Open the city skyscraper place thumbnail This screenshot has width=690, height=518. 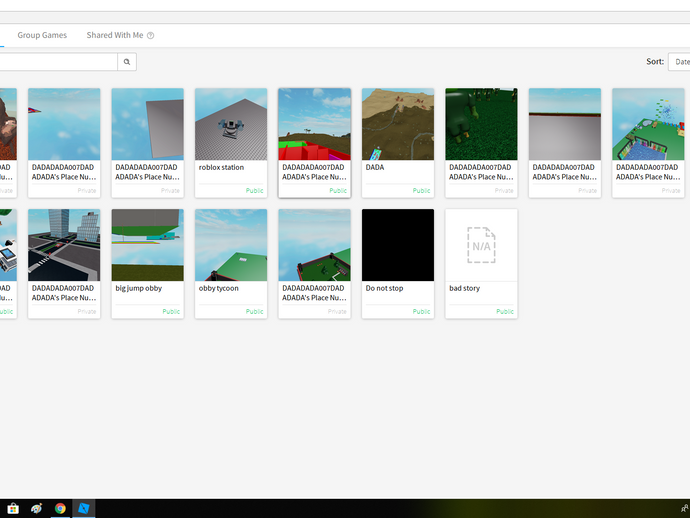(64, 245)
